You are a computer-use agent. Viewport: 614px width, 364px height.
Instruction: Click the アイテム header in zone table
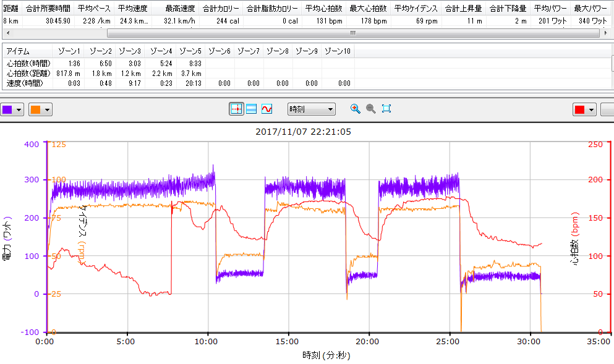click(x=17, y=51)
